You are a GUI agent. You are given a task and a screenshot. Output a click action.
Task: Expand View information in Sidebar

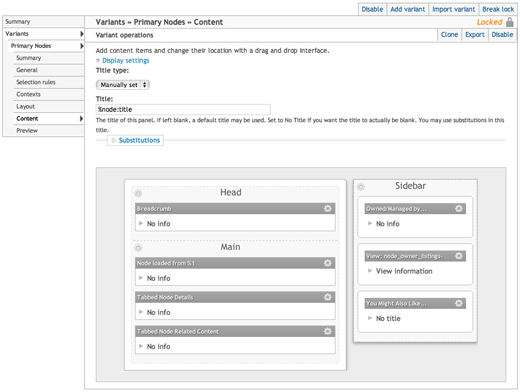[x=370, y=271]
